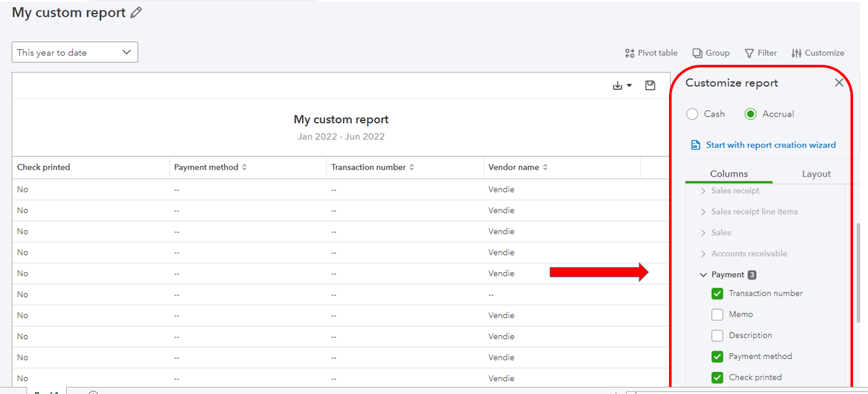This screenshot has width=868, height=394.
Task: Switch to the Layout tab
Action: tap(815, 174)
